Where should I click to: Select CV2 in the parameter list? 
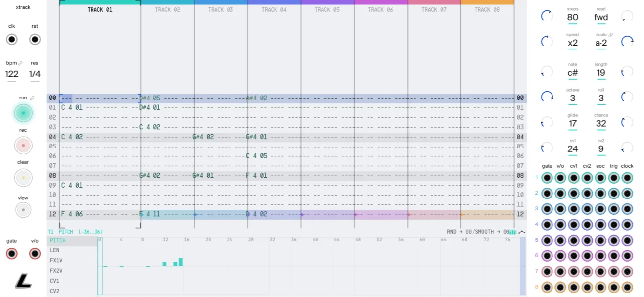(72, 291)
